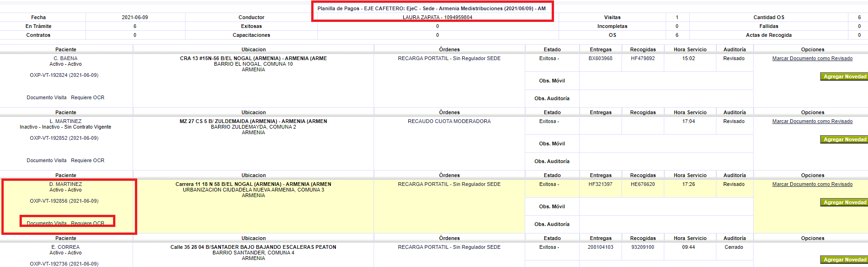Image resolution: width=868 pixels, height=267 pixels.
Task: Select the Planilla de Pagos title text
Action: (432, 9)
